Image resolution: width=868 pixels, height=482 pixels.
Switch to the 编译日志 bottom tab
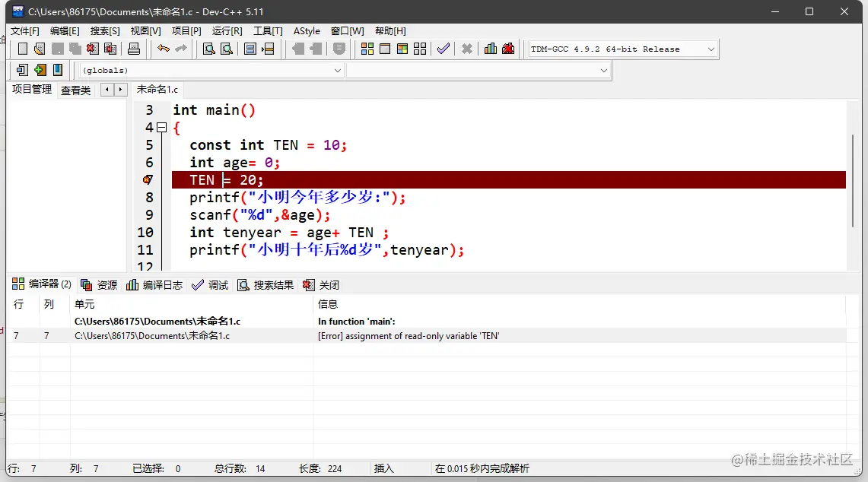click(x=154, y=284)
